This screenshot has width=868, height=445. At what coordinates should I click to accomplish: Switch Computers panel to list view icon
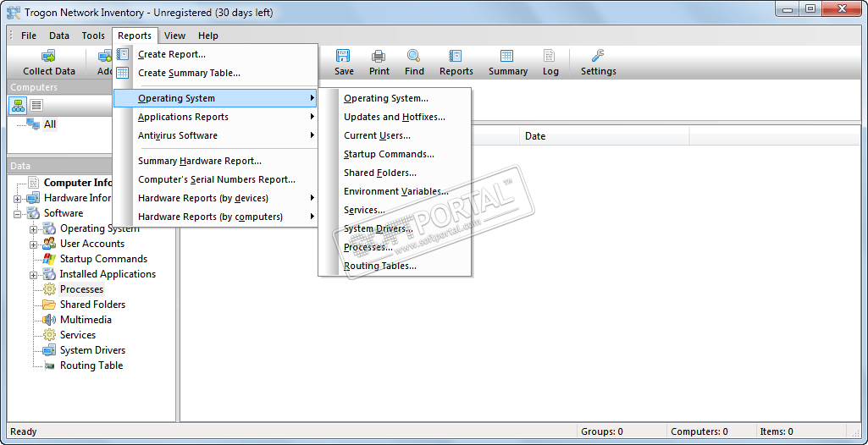coord(36,105)
